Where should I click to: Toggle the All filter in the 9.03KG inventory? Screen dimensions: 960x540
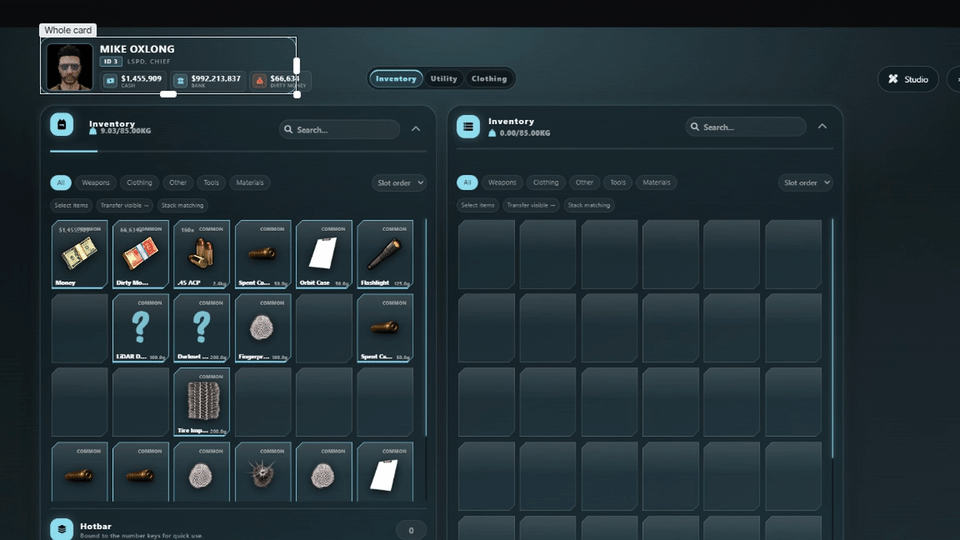pos(61,182)
